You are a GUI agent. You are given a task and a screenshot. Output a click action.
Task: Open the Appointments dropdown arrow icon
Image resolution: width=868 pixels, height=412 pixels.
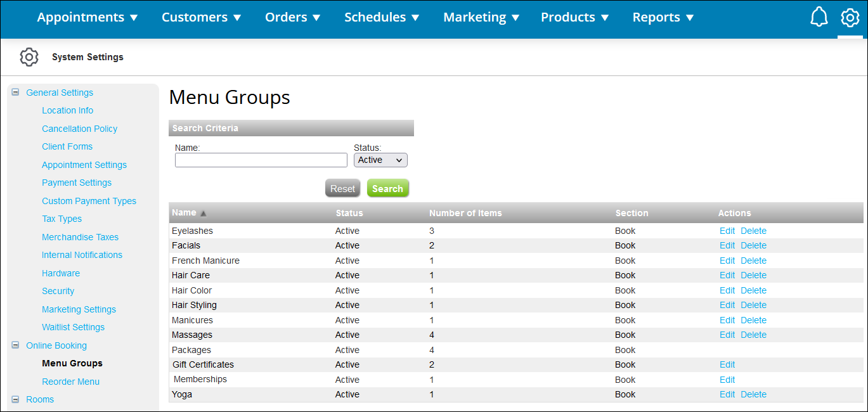(134, 17)
